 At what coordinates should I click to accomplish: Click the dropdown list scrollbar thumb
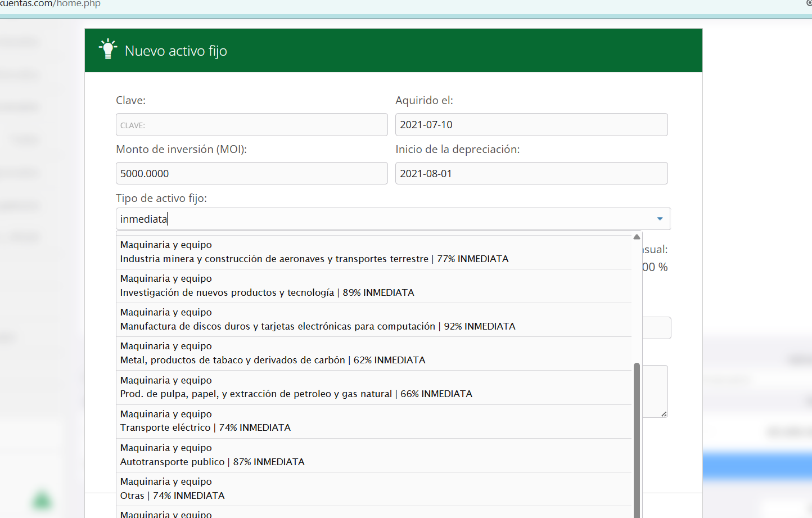(637, 439)
